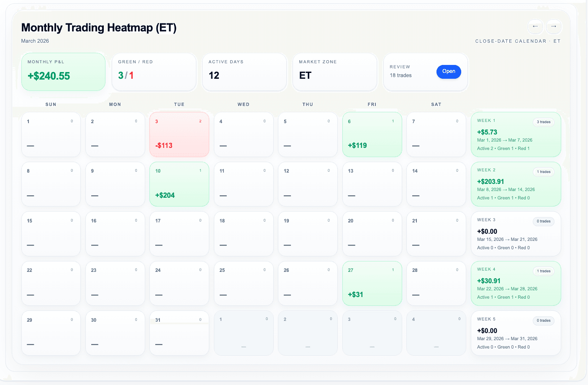588x385 pixels.
Task: Select the March 2 day cell
Action: pyautogui.click(x=115, y=134)
